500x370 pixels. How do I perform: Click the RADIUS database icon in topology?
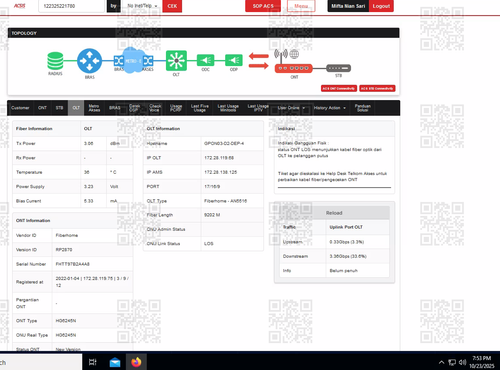click(55, 61)
